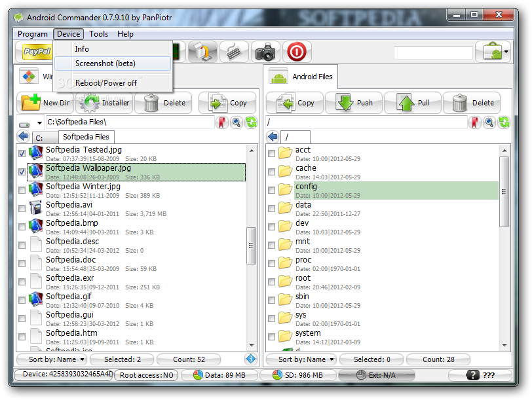Check the Softpedia Winter.jpg checkbox
The image size is (532, 400).
point(22,190)
